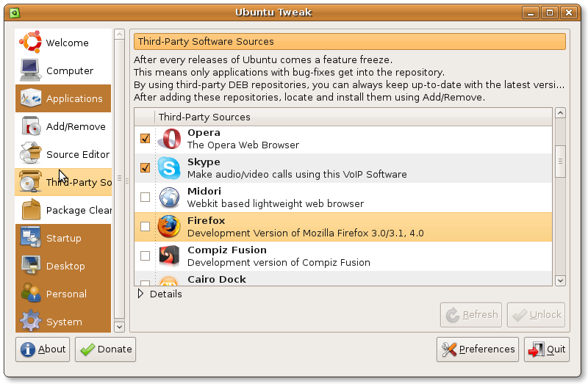
Task: Expand the Details section
Action: click(x=142, y=294)
